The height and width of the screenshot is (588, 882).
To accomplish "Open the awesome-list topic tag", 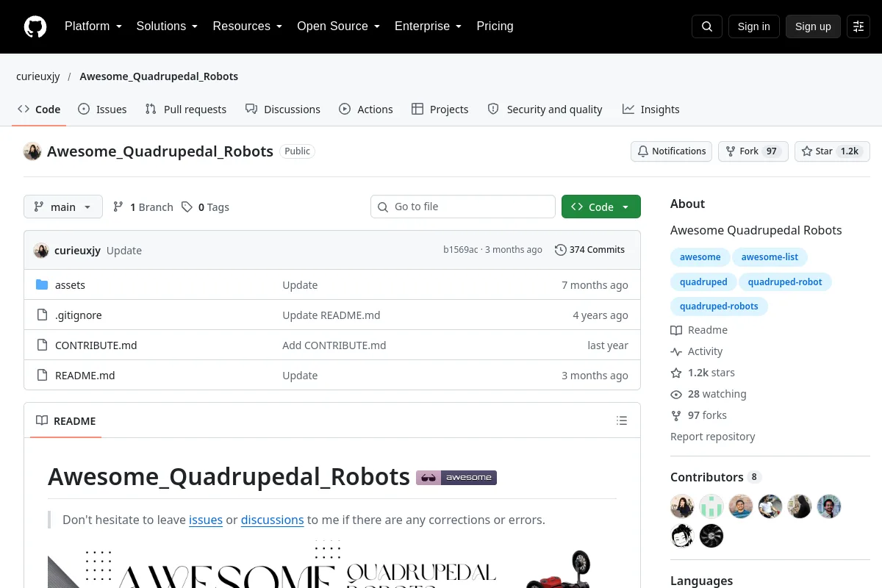I will [x=770, y=257].
